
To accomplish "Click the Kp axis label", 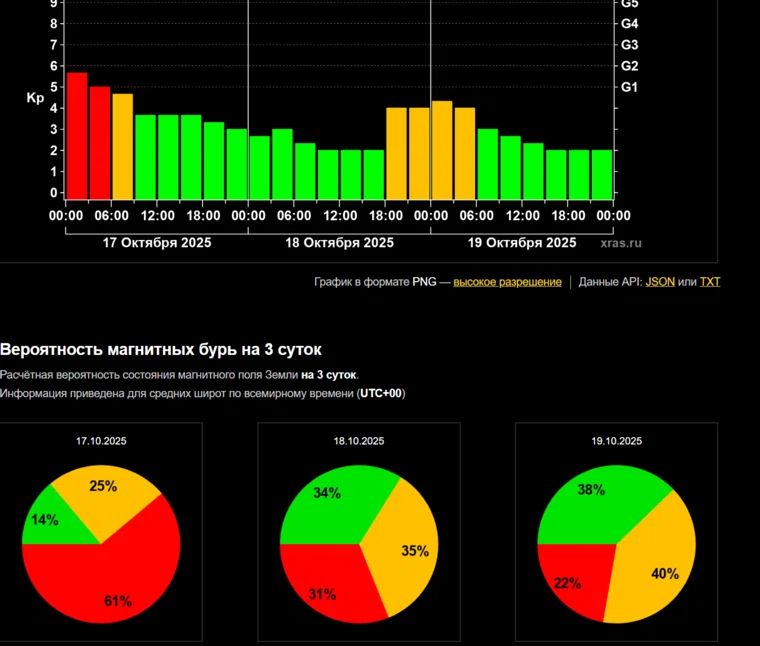I will [x=35, y=98].
